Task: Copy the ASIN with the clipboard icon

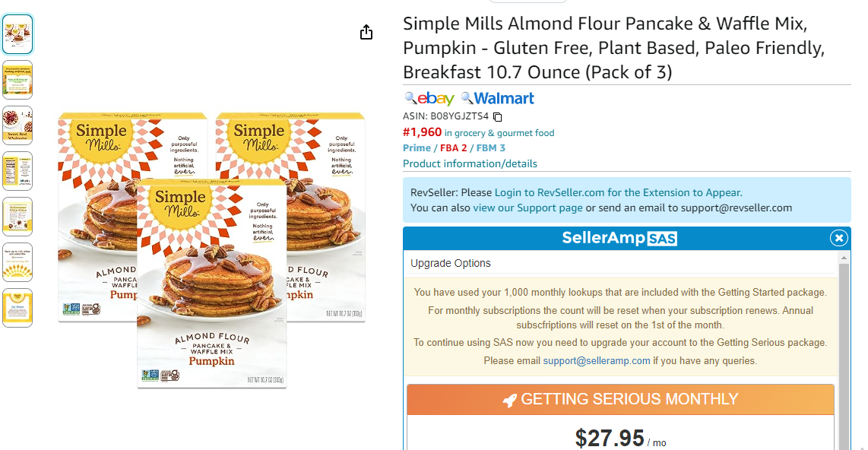Action: pyautogui.click(x=497, y=117)
